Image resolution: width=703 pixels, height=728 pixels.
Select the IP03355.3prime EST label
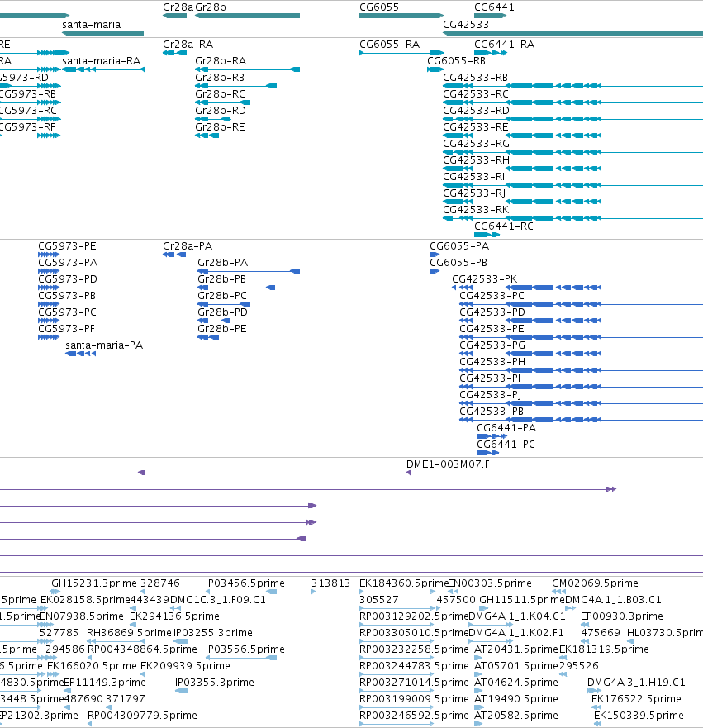[x=215, y=683]
